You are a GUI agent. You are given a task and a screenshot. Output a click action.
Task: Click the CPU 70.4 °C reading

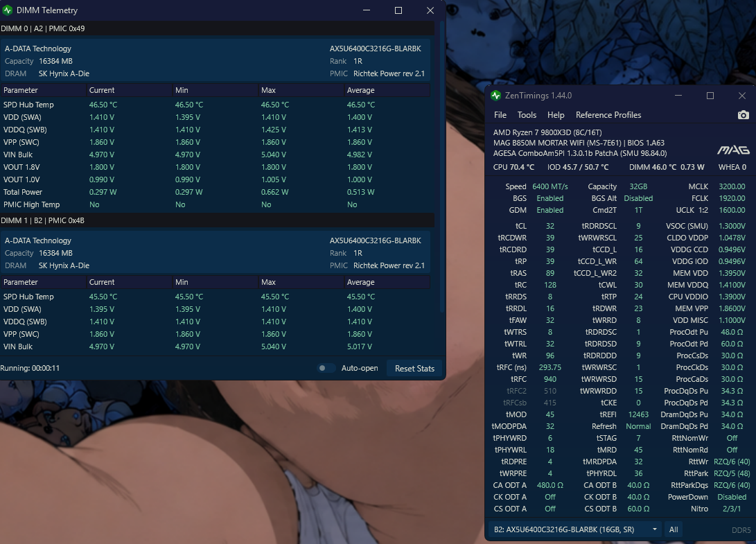coord(513,167)
